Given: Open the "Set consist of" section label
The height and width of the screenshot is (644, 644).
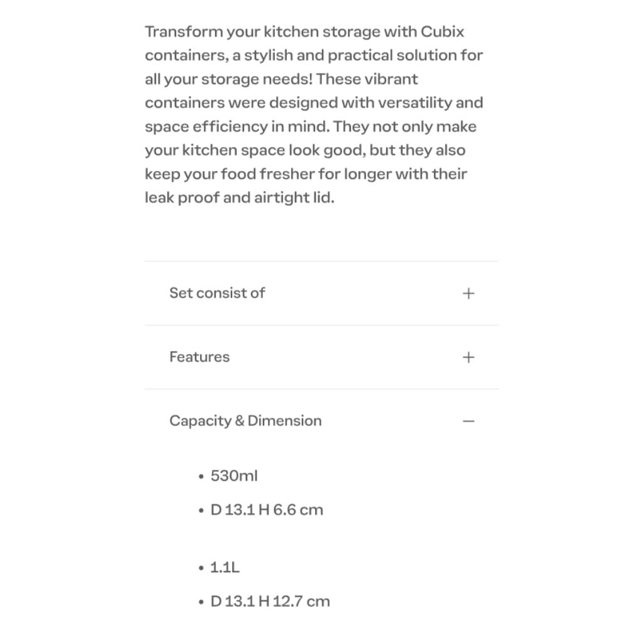Looking at the screenshot, I should tap(217, 293).
